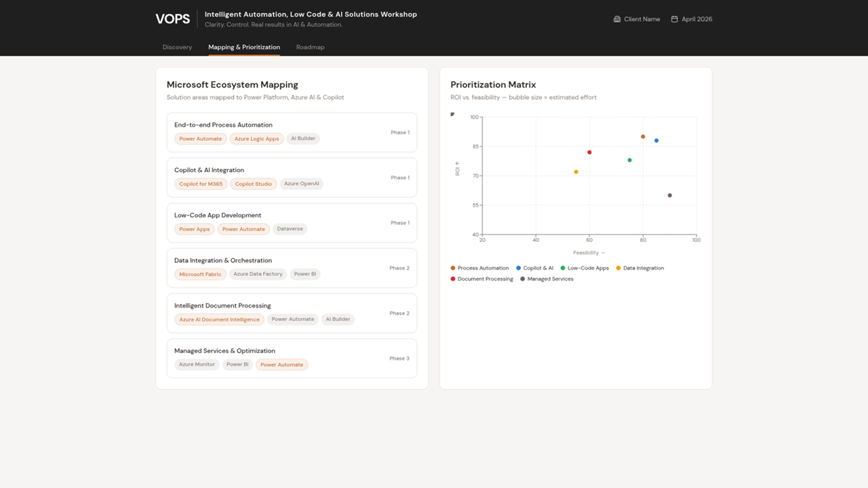The height and width of the screenshot is (488, 868).
Task: Open the Low-Code App Development card title
Action: [218, 216]
